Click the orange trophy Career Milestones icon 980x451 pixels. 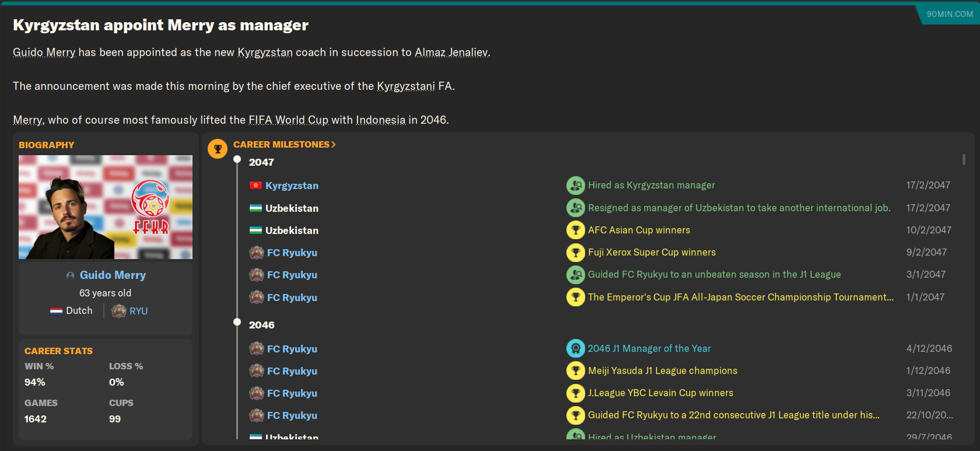218,149
